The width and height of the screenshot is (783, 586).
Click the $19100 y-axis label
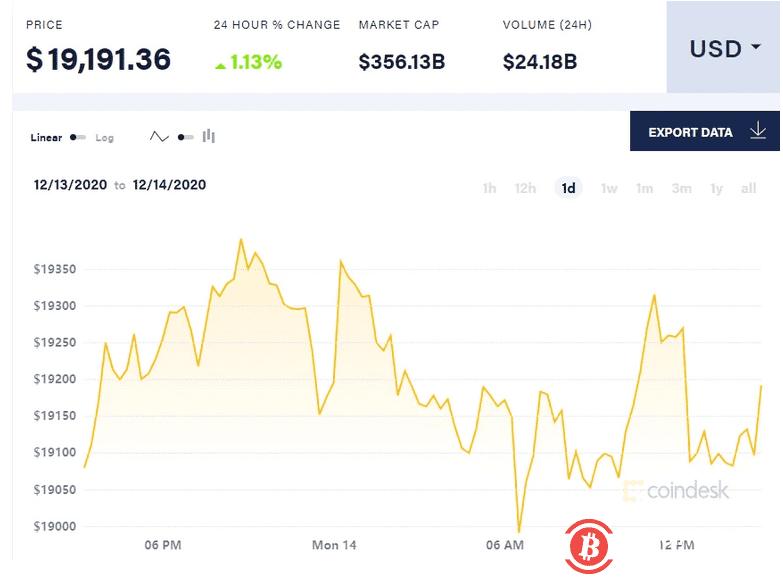click(x=55, y=453)
